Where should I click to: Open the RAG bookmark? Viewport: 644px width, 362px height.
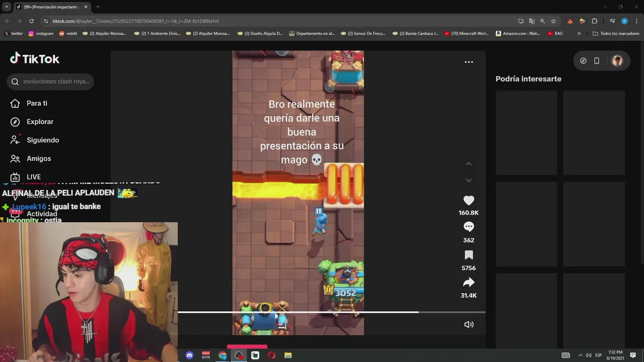555,34
